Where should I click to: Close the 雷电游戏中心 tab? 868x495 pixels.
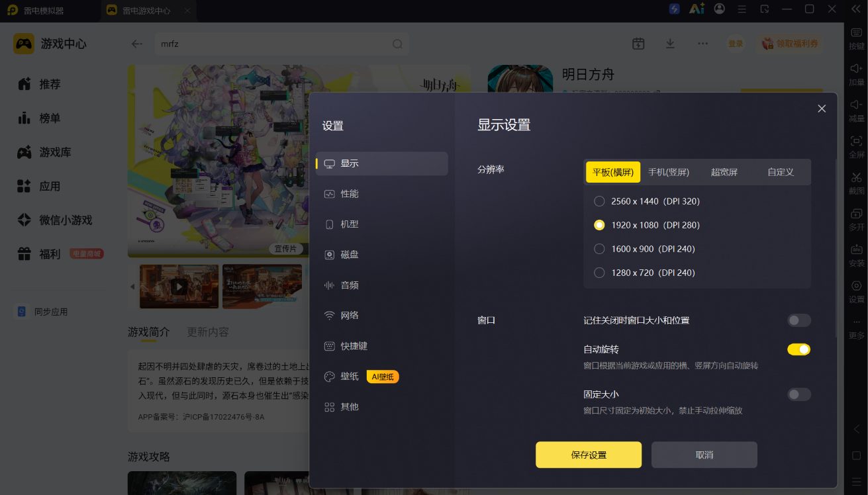tap(187, 11)
